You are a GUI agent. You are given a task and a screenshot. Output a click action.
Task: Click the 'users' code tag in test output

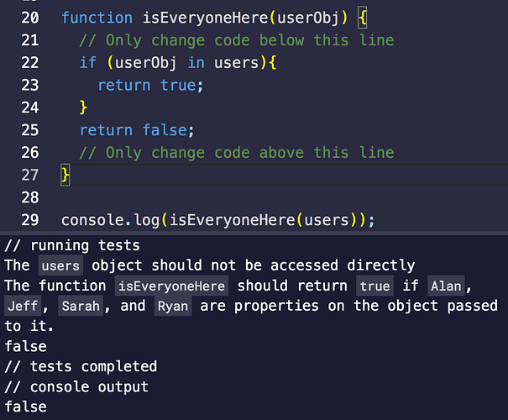60,265
